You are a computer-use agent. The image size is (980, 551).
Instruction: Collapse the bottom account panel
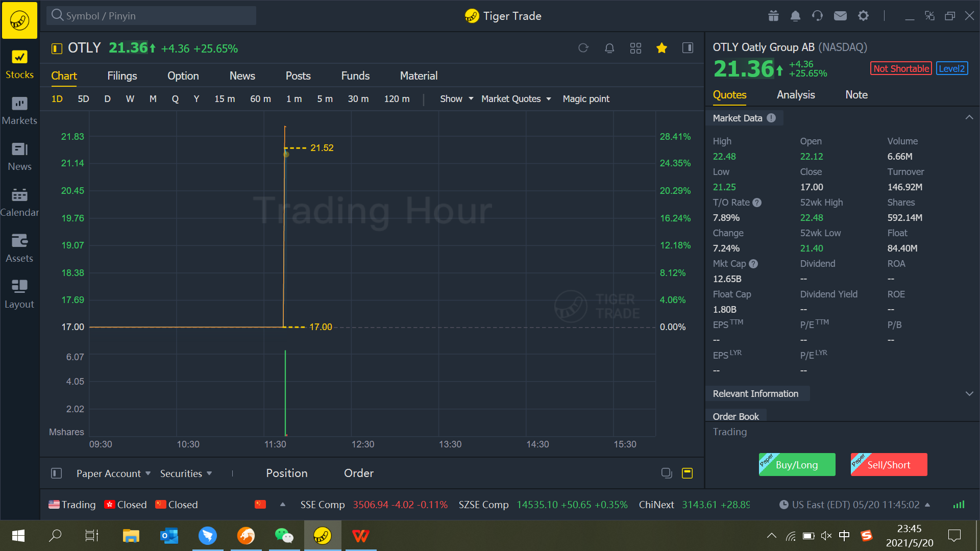tap(688, 473)
